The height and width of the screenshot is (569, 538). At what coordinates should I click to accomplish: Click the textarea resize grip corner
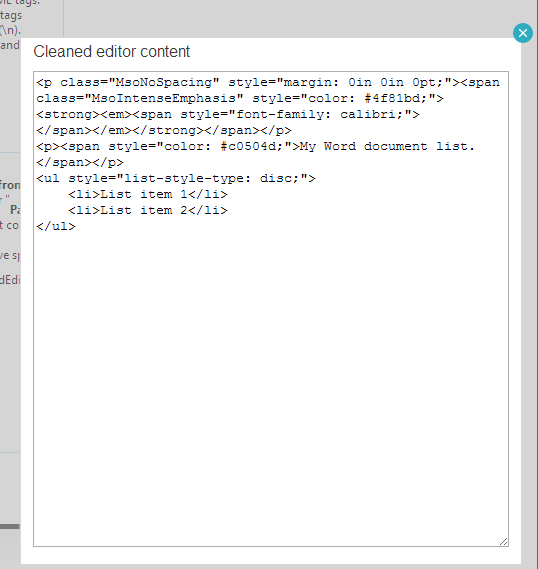(504, 541)
